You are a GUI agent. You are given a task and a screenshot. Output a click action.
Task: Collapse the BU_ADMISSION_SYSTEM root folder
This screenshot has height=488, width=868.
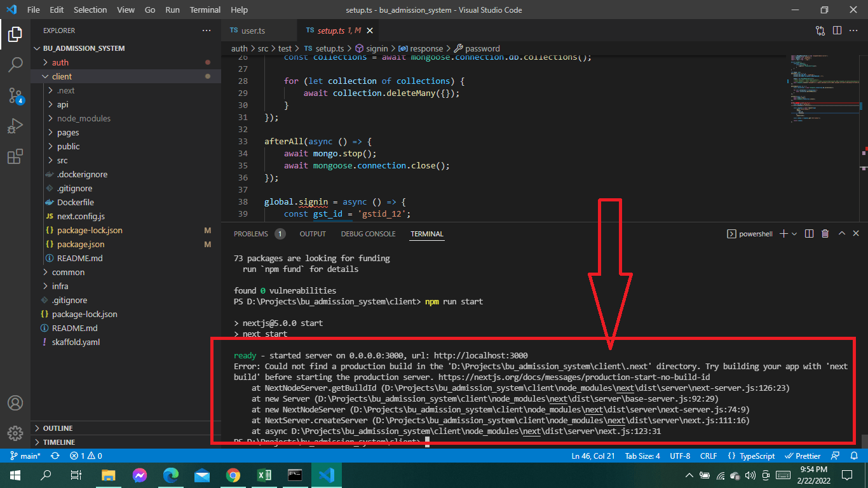click(x=125, y=48)
